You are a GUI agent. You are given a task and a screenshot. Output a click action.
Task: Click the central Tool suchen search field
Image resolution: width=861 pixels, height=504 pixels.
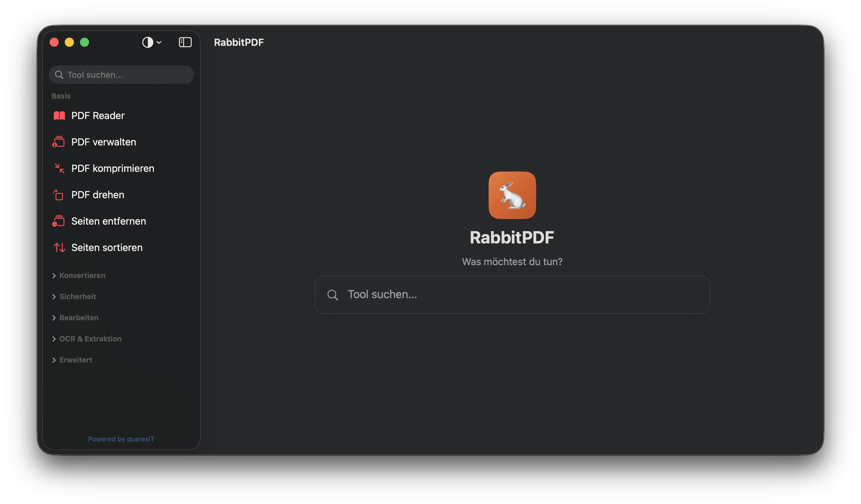(x=512, y=295)
